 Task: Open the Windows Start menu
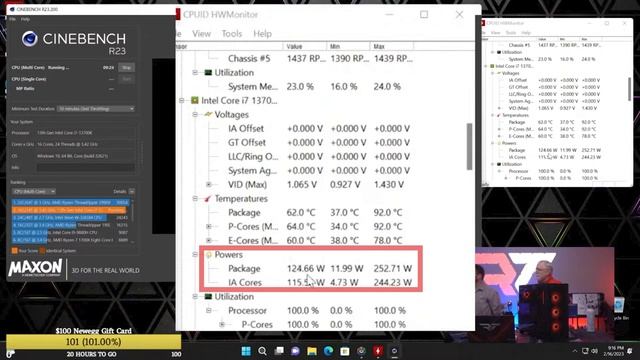pos(246,351)
